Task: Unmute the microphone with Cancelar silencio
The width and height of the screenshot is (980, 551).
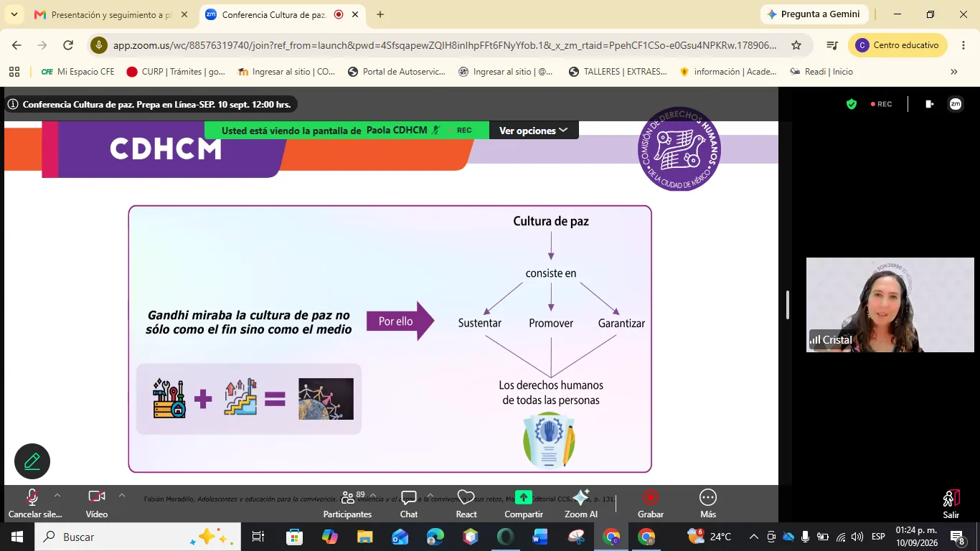Action: click(x=34, y=504)
